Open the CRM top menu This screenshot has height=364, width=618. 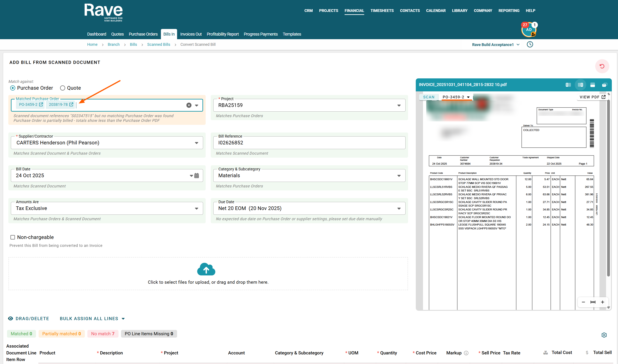tap(308, 11)
